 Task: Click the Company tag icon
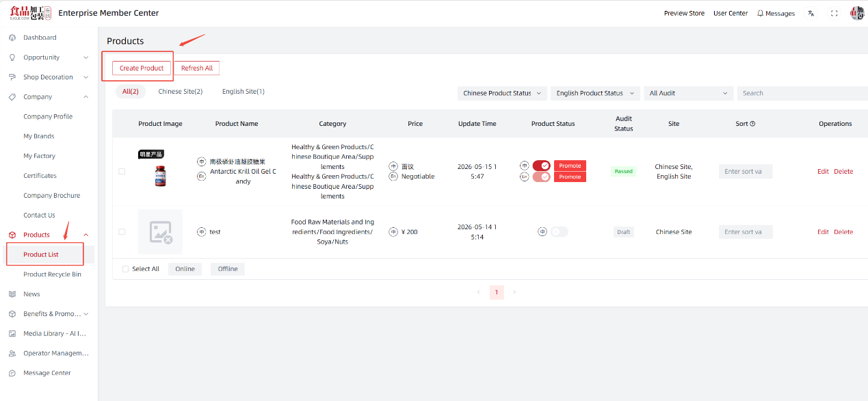12,97
